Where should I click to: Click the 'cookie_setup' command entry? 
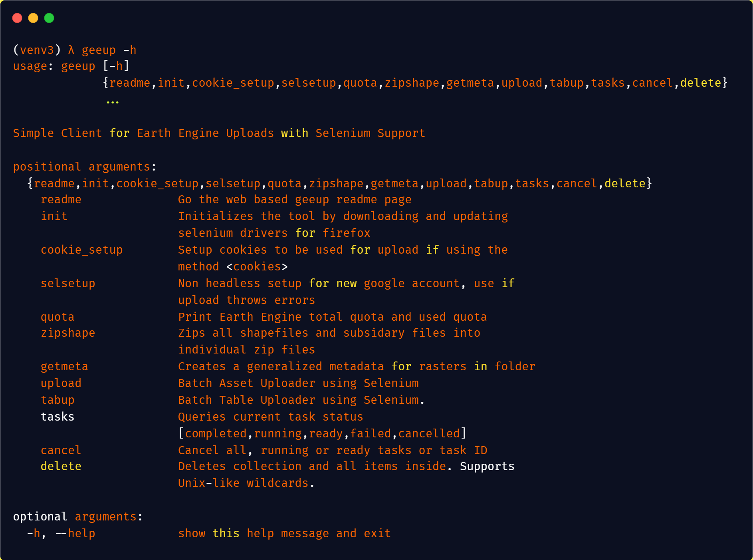coord(82,250)
